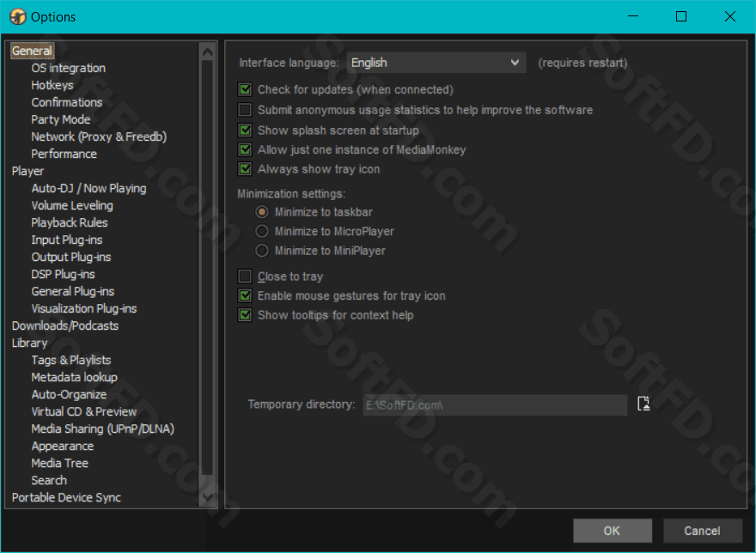Image resolution: width=756 pixels, height=553 pixels.
Task: Click Cancel to discard changes
Action: [x=703, y=531]
